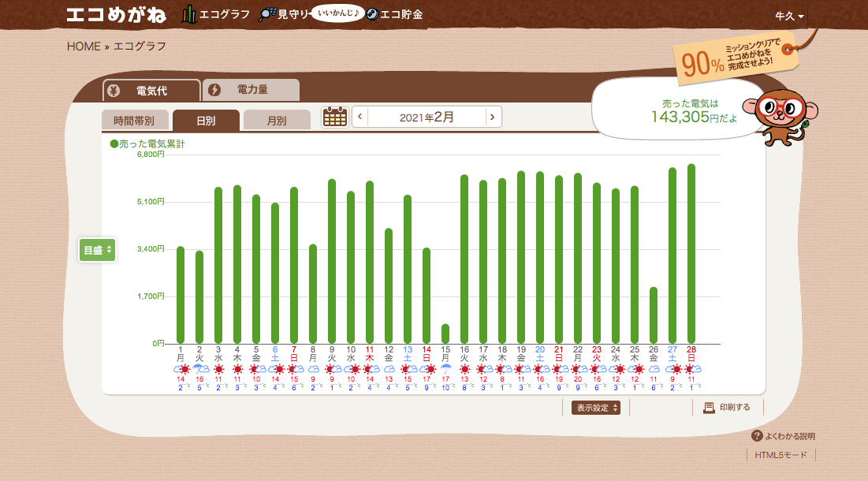The width and height of the screenshot is (868, 481).
Task: Click the 90% mission tag
Action: coord(735,60)
